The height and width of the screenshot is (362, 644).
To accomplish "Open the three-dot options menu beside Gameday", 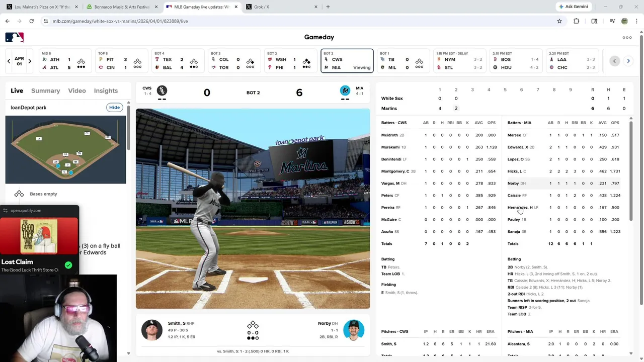I will click(627, 37).
